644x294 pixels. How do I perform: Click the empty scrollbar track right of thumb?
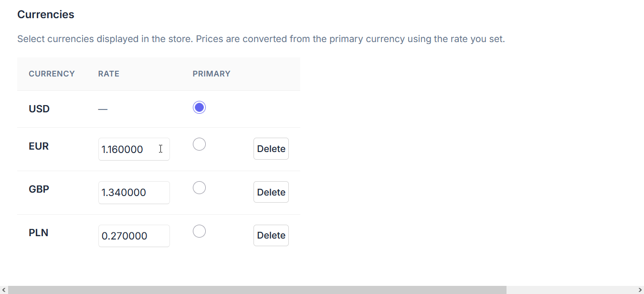click(x=571, y=290)
